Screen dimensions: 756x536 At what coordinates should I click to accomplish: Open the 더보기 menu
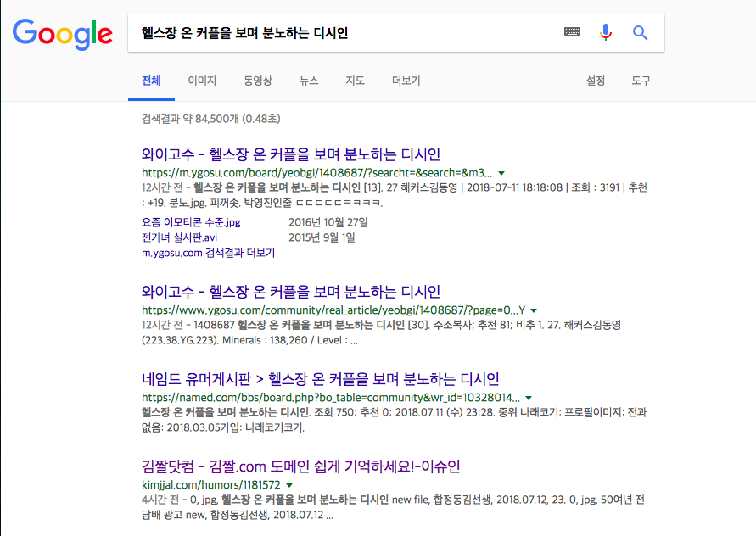[406, 81]
